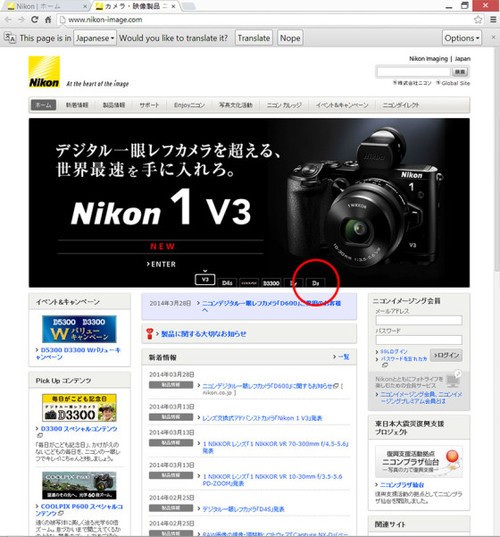Focus the パスワード input field

418,339
